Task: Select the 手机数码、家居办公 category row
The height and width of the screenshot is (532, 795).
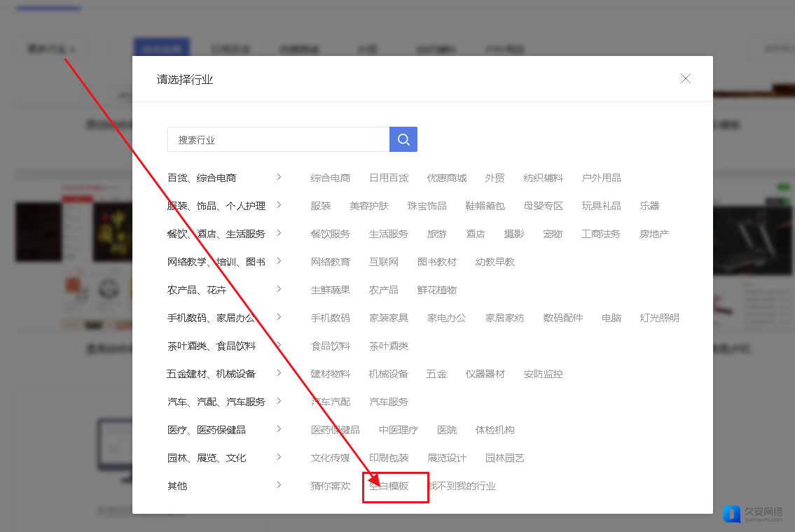Action: pos(211,318)
